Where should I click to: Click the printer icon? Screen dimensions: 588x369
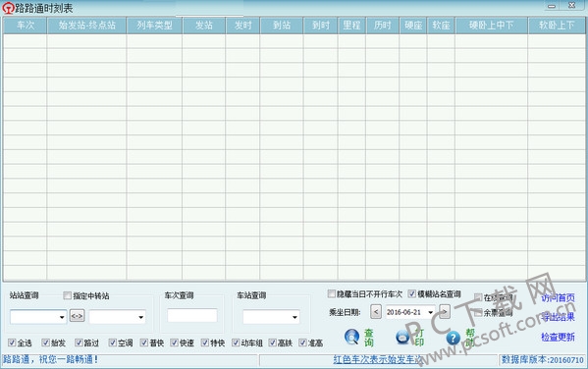point(402,338)
